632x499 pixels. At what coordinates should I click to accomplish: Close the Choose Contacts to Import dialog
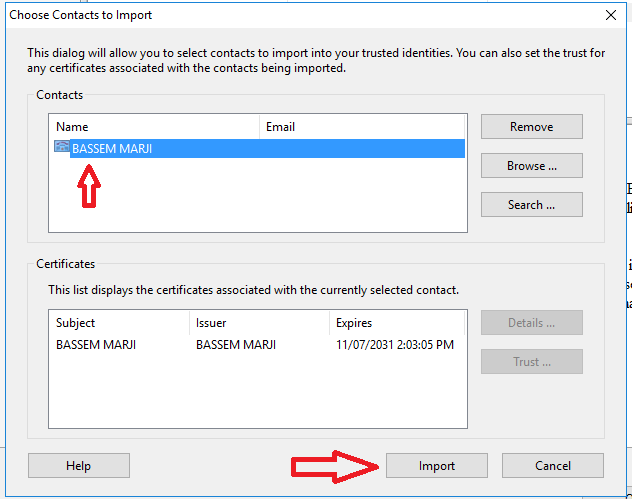click(611, 15)
